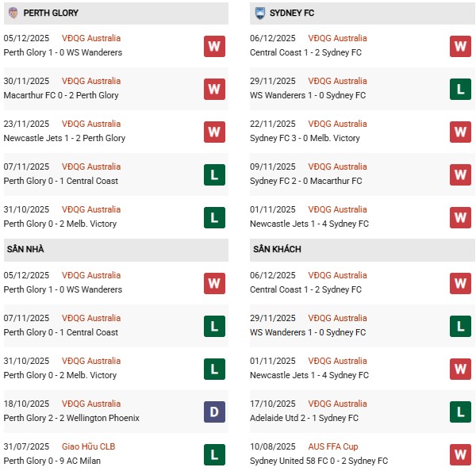Click W badge for Sydney United 58 FC match
The width and height of the screenshot is (476, 471).
460,454
